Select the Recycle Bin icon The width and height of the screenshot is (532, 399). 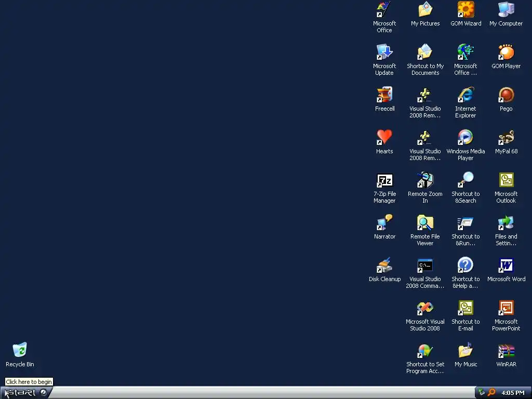pos(20,350)
